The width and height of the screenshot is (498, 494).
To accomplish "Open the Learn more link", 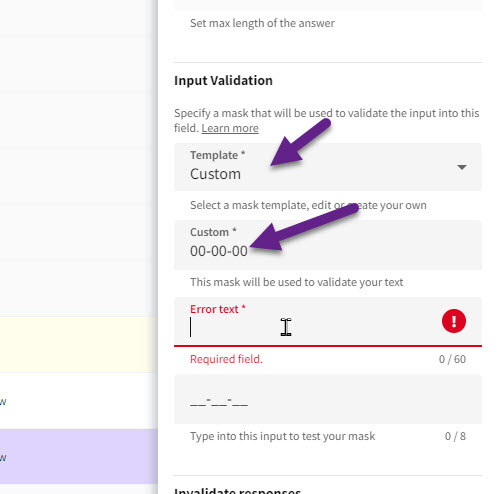I will (x=230, y=128).
